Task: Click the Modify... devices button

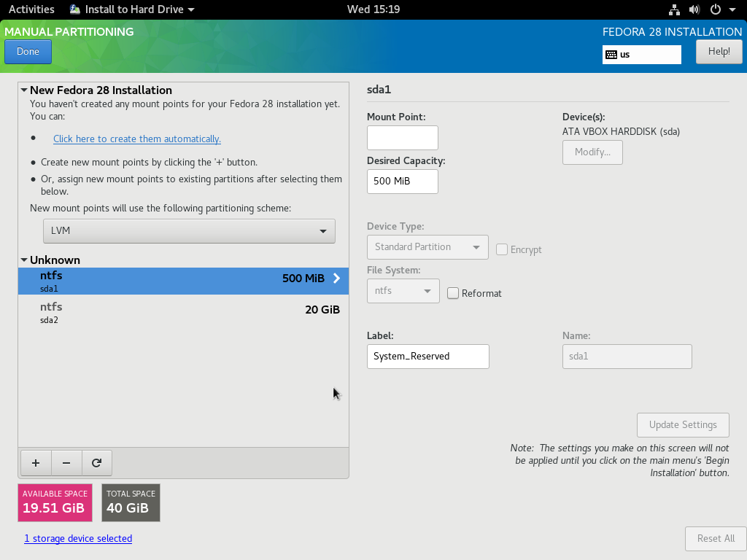Action: [x=592, y=152]
